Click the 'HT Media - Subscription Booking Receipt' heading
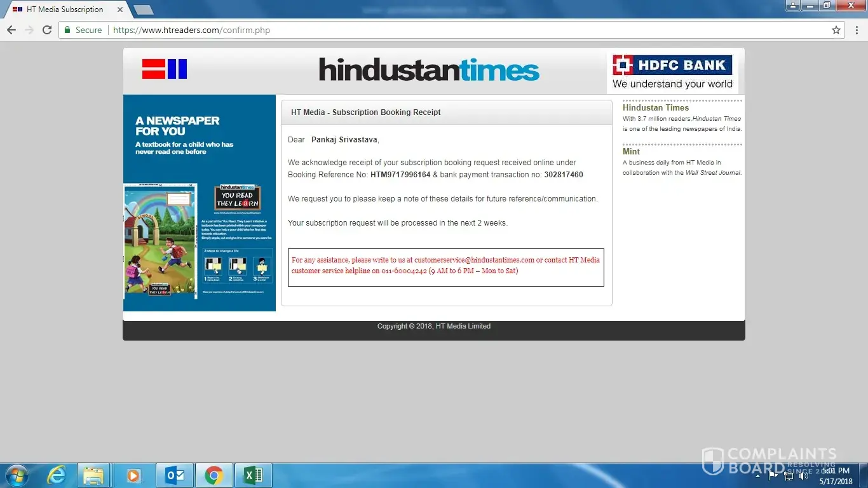 [366, 112]
